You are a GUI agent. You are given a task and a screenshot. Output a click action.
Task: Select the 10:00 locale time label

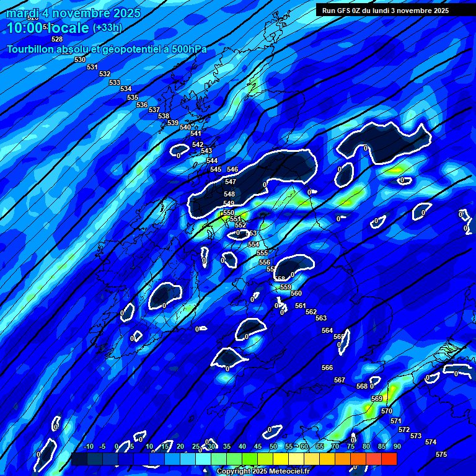47,28
